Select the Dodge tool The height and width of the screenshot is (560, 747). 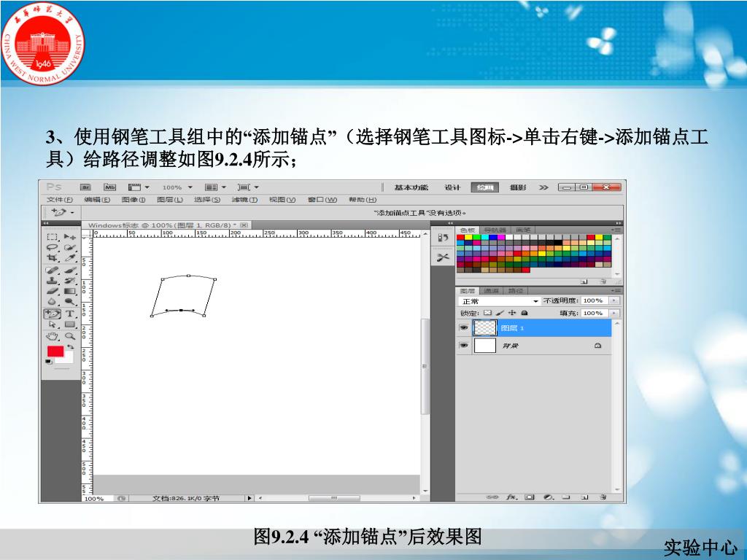click(x=70, y=301)
